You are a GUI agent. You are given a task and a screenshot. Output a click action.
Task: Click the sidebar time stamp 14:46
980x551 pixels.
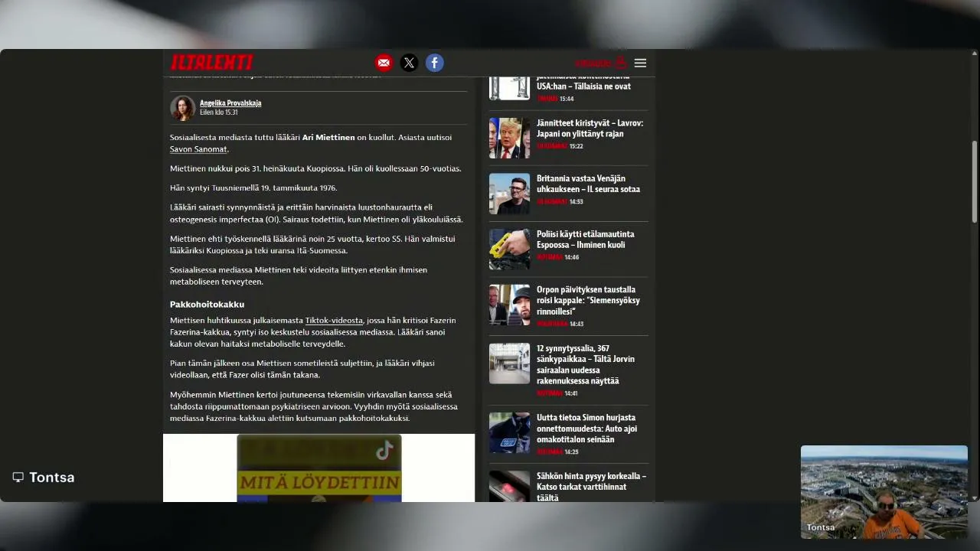(x=571, y=257)
